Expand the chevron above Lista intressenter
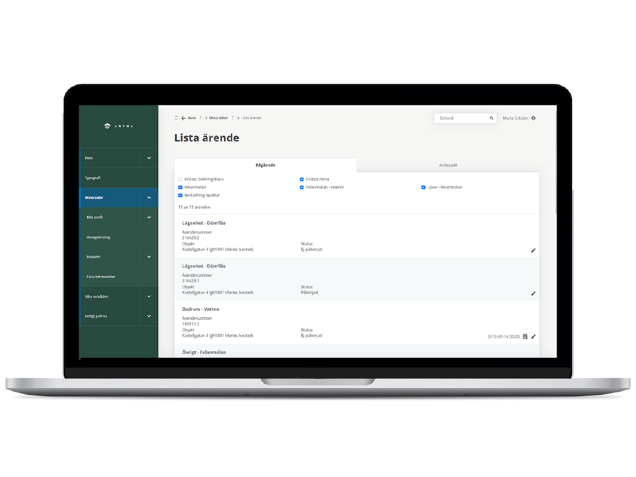Screen dimensions: 636x477 (x=149, y=257)
